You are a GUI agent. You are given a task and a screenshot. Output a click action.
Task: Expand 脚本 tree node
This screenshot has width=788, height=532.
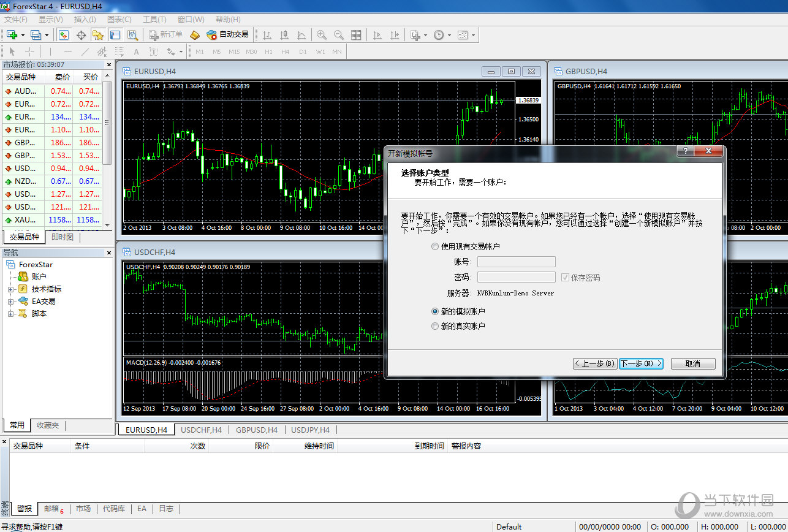pyautogui.click(x=10, y=314)
